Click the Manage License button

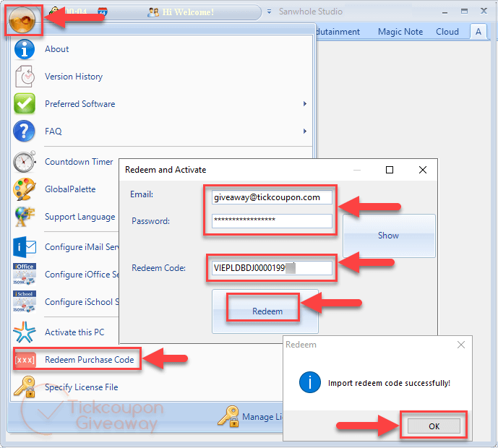click(x=251, y=416)
